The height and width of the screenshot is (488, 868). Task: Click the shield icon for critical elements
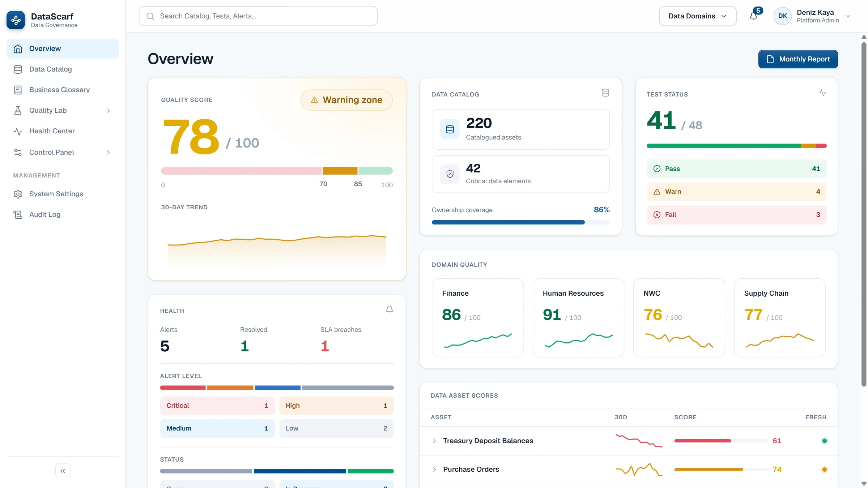pos(450,174)
